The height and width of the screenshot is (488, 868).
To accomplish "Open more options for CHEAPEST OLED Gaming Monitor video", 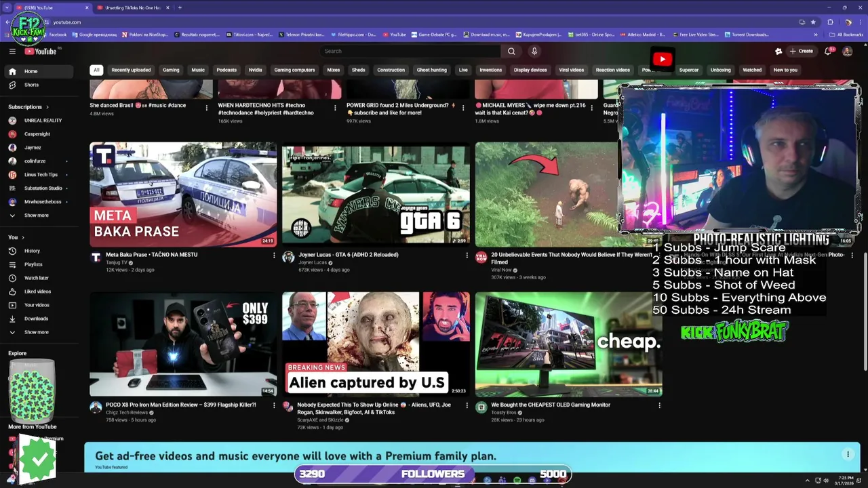I will [x=659, y=405].
